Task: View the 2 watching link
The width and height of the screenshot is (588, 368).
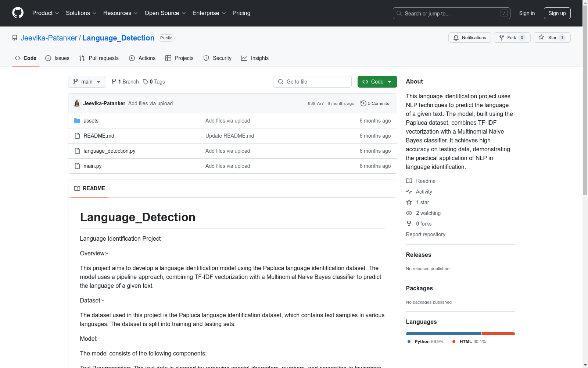Action: [x=423, y=213]
